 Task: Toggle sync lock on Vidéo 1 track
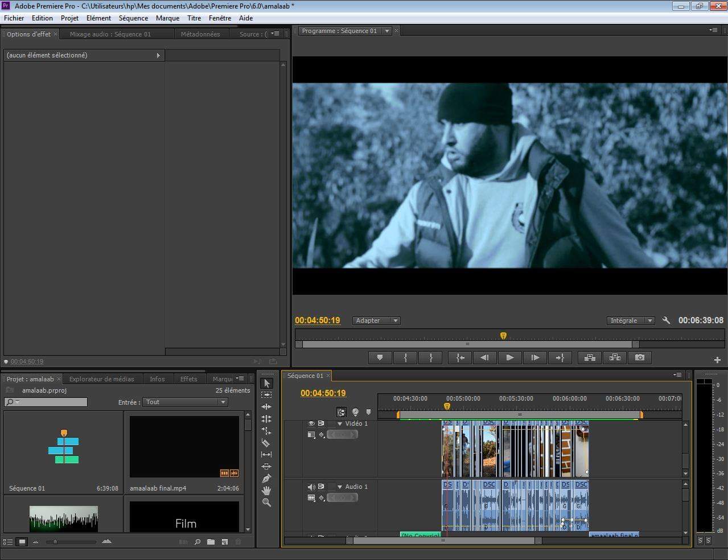click(321, 423)
